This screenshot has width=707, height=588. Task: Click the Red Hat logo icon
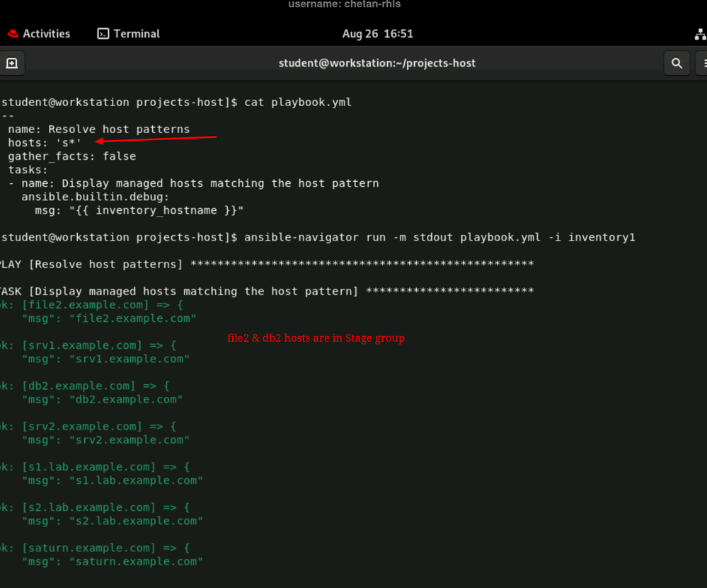13,34
